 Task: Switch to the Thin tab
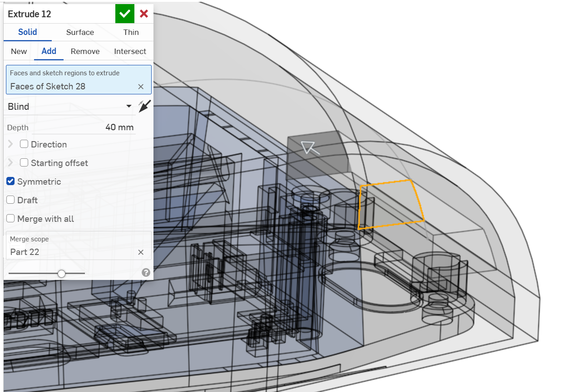pyautogui.click(x=131, y=32)
